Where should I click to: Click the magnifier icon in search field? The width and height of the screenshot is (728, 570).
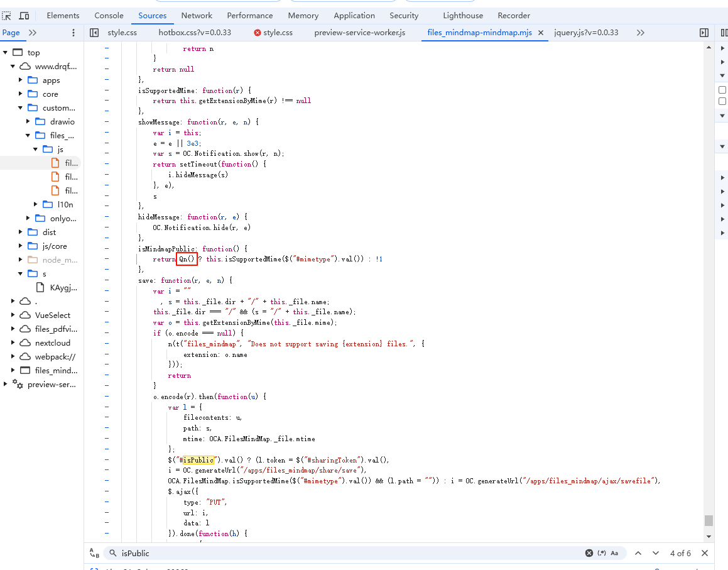point(113,553)
